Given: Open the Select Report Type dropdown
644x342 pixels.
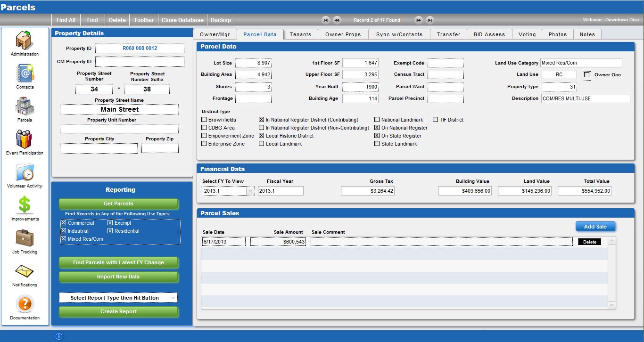Looking at the screenshot, I should [x=118, y=298].
